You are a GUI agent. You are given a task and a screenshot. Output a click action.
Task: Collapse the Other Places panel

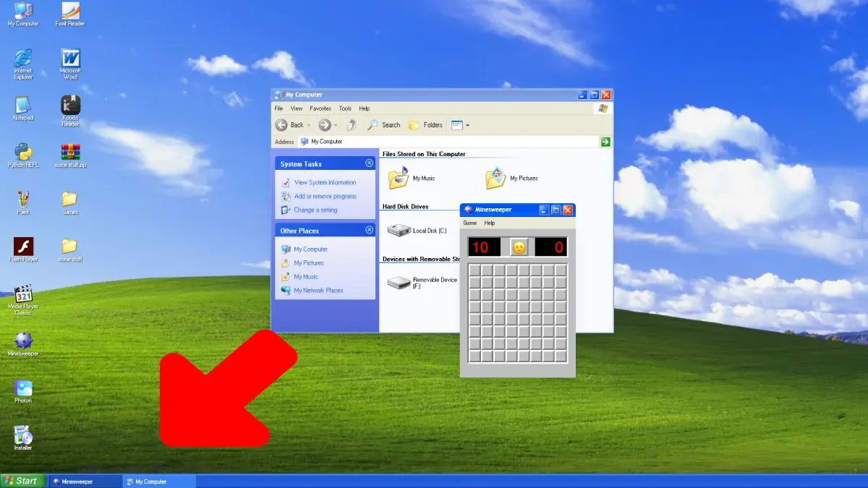[370, 230]
